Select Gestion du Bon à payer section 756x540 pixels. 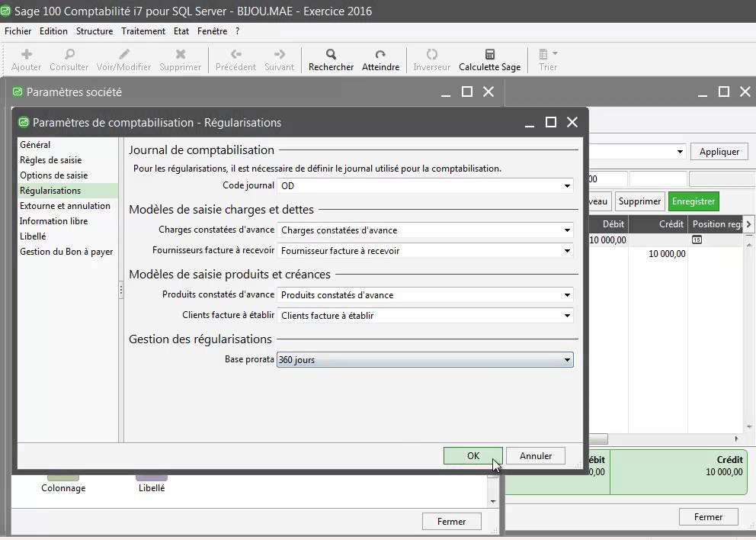pos(68,252)
